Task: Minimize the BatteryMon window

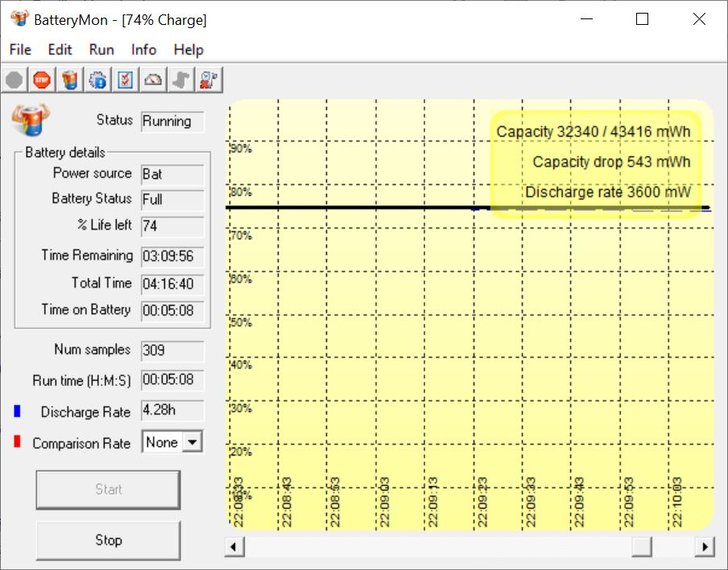Action: pyautogui.click(x=586, y=19)
